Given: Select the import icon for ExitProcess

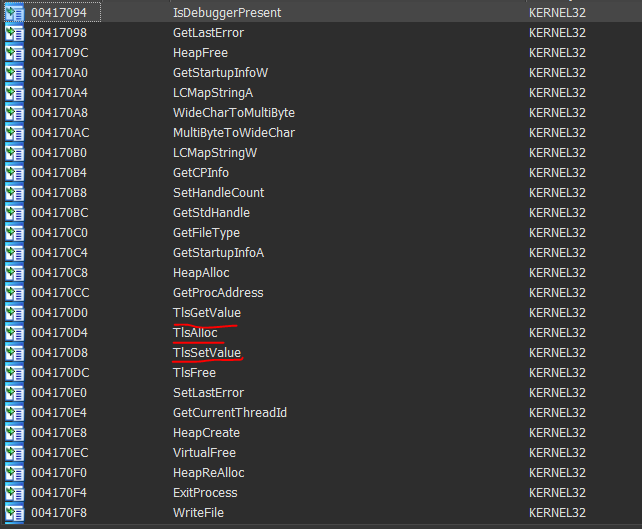Looking at the screenshot, I should pyautogui.click(x=15, y=493).
